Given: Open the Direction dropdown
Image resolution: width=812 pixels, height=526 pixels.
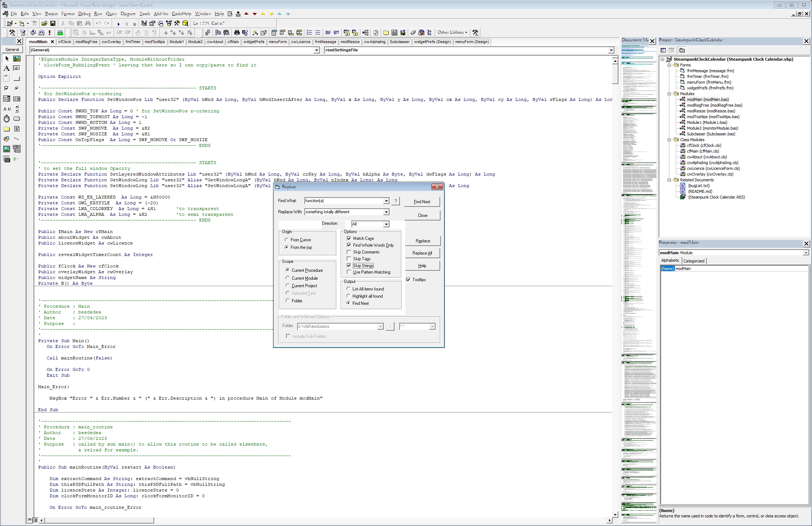Looking at the screenshot, I should (386, 224).
